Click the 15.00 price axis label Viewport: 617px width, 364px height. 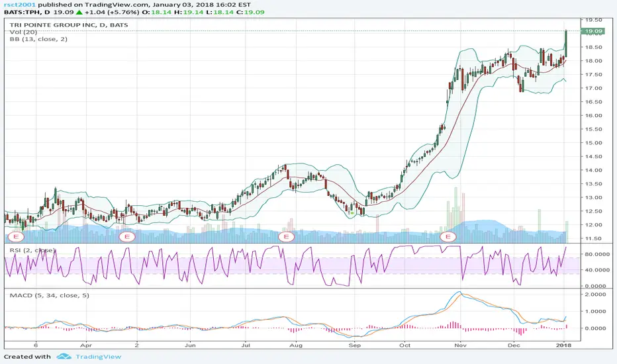click(x=593, y=143)
